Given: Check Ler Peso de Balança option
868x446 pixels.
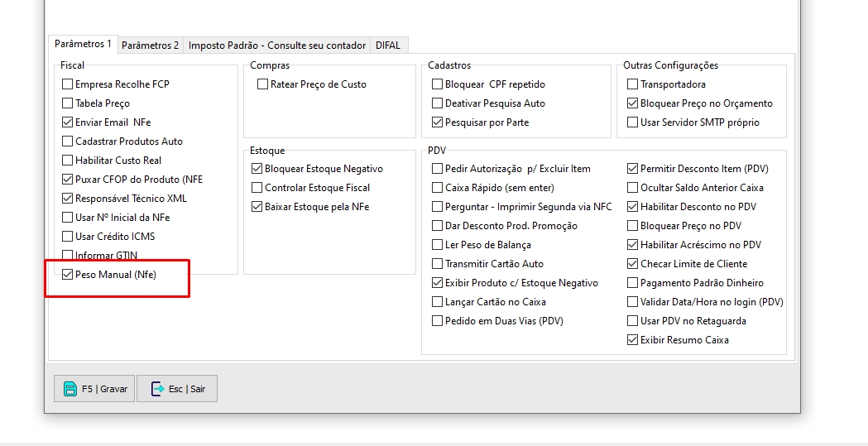Looking at the screenshot, I should pos(438,245).
